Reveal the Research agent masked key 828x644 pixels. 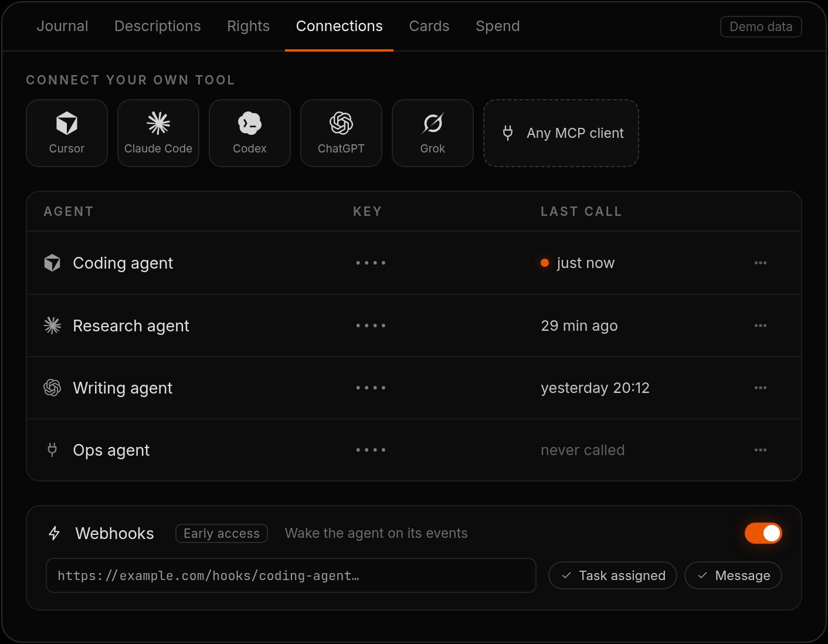371,326
